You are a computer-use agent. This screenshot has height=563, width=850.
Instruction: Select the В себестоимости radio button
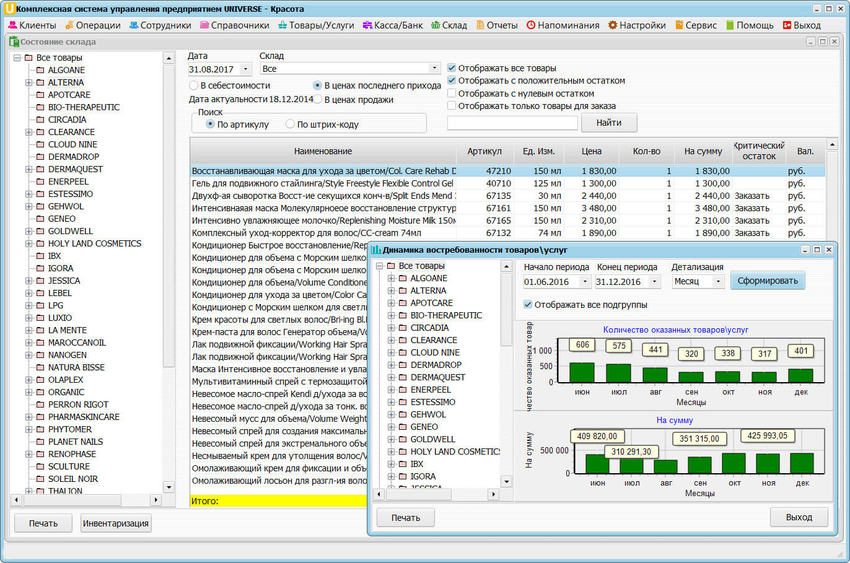pos(195,86)
